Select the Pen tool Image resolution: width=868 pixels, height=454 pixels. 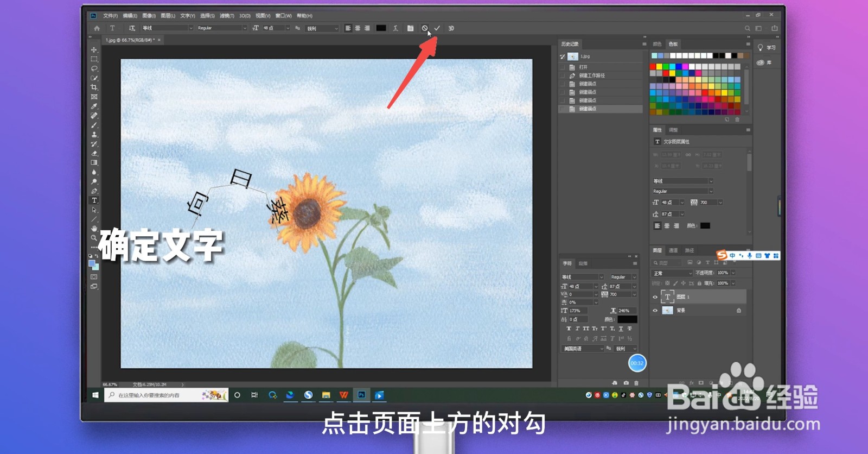94,191
